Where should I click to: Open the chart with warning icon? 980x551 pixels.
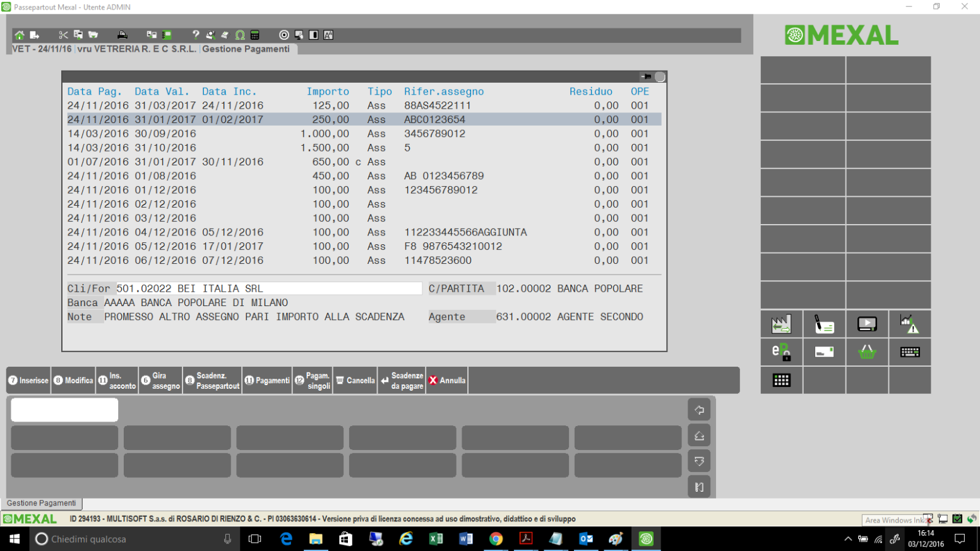(909, 324)
